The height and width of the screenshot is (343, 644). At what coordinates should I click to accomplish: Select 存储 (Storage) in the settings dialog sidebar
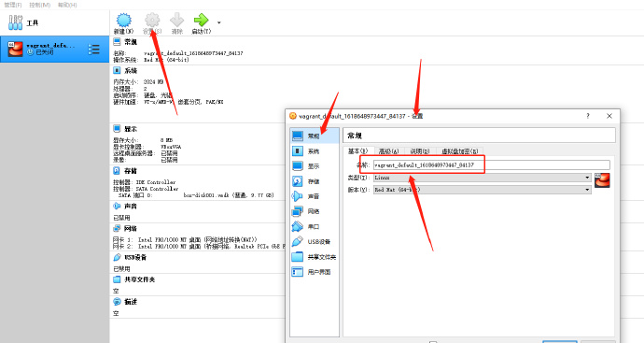(315, 181)
